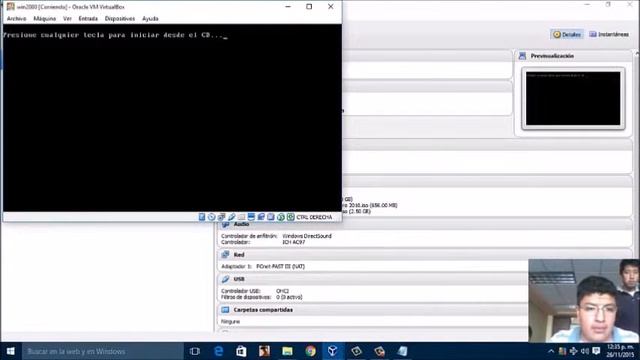Click the CTRL DERECHA host key label
640x360 pixels.
coord(314,218)
